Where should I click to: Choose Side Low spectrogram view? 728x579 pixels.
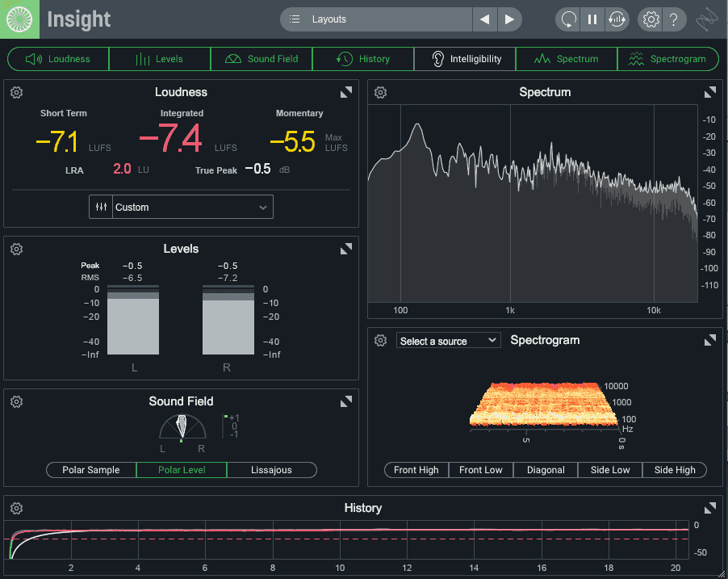610,470
